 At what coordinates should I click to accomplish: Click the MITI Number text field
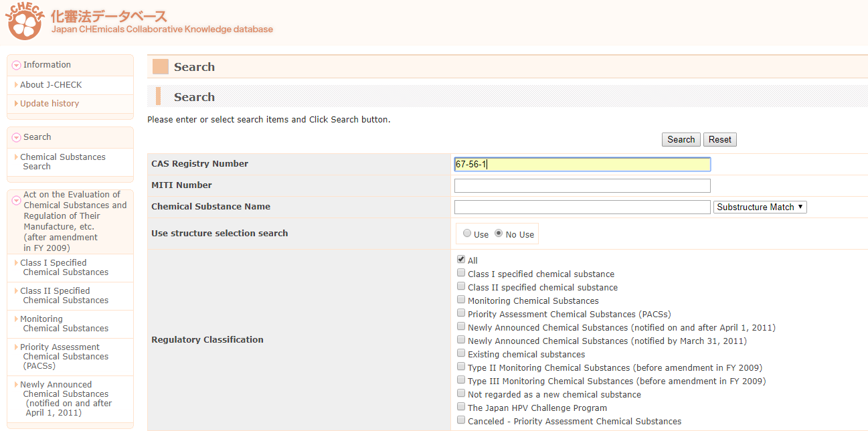582,186
